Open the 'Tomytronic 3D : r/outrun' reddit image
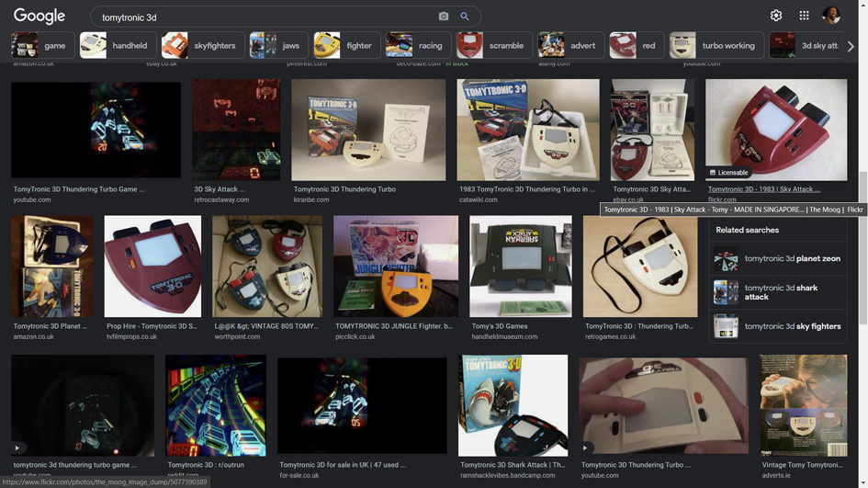This screenshot has width=868, height=488. 216,405
